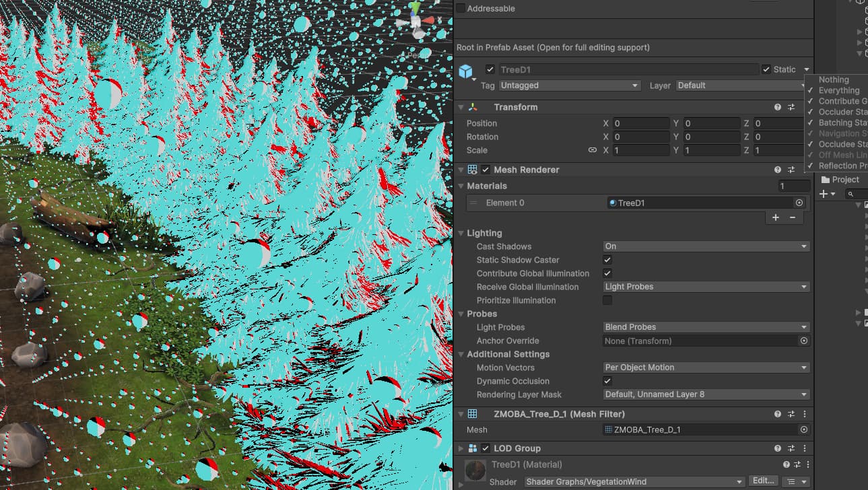The height and width of the screenshot is (490, 868).
Task: Open Mesh Renderer overflow menu icon
Action: (x=804, y=170)
